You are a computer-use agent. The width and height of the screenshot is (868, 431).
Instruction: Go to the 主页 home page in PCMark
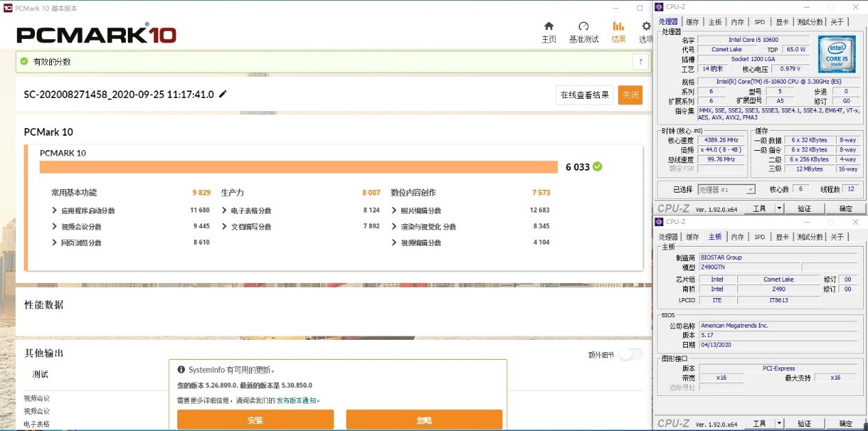[549, 32]
